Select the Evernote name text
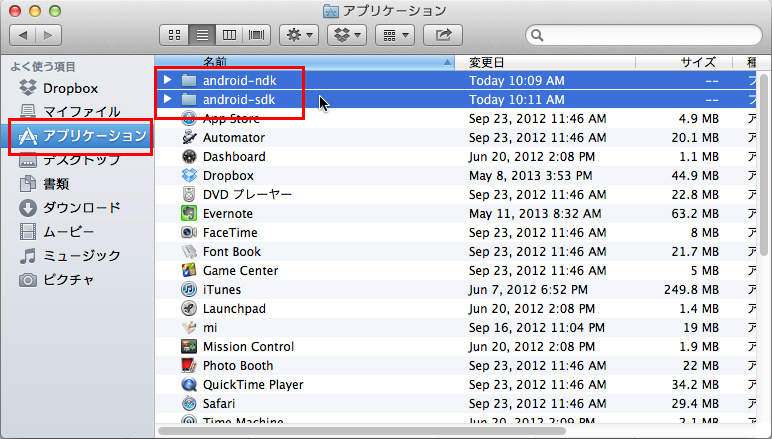 click(228, 214)
